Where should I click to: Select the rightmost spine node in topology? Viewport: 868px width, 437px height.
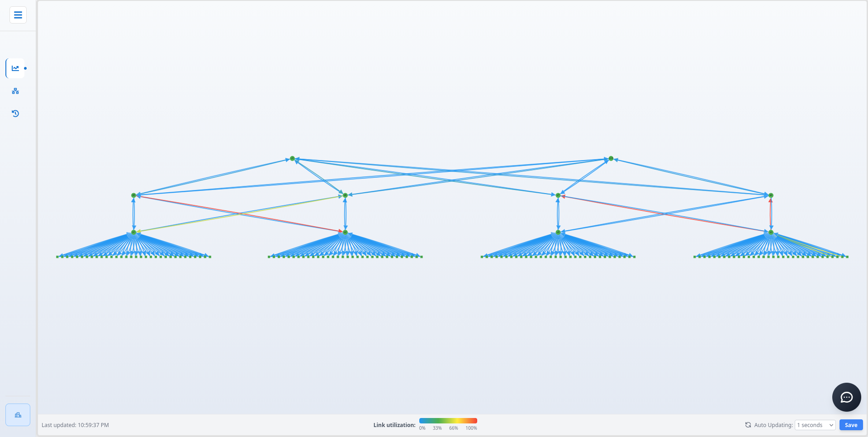pyautogui.click(x=771, y=195)
